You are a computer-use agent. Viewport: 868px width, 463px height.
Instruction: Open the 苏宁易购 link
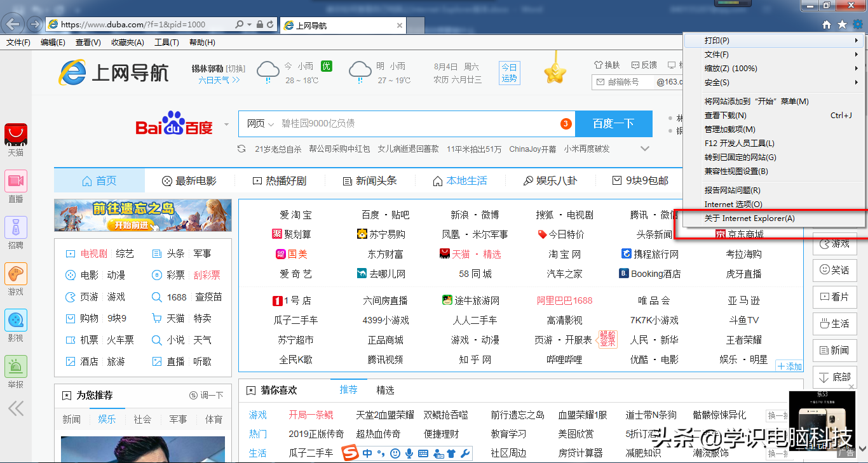(381, 234)
